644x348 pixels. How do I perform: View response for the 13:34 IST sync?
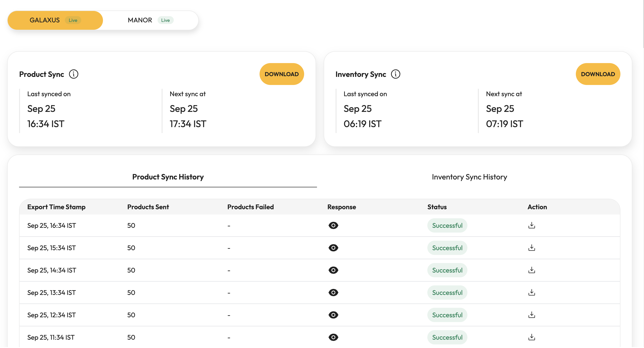coord(333,293)
